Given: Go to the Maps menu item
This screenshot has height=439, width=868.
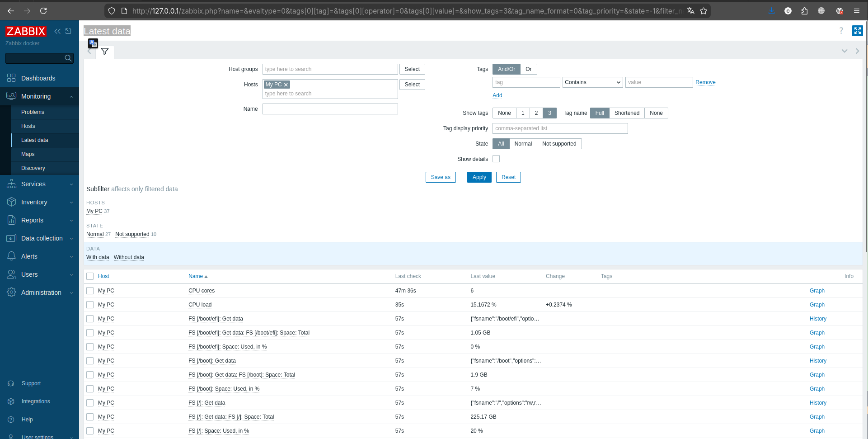Looking at the screenshot, I should coord(28,154).
